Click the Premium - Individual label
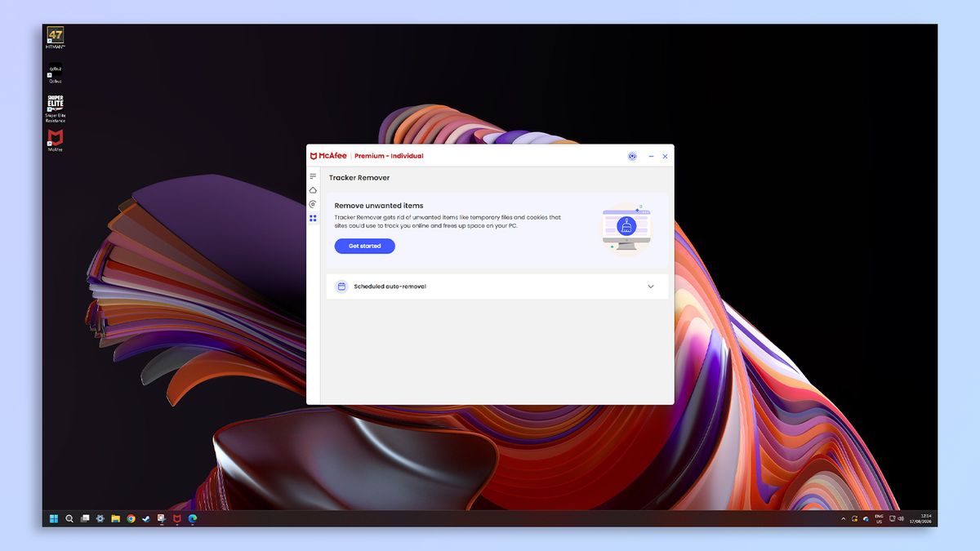 [389, 156]
